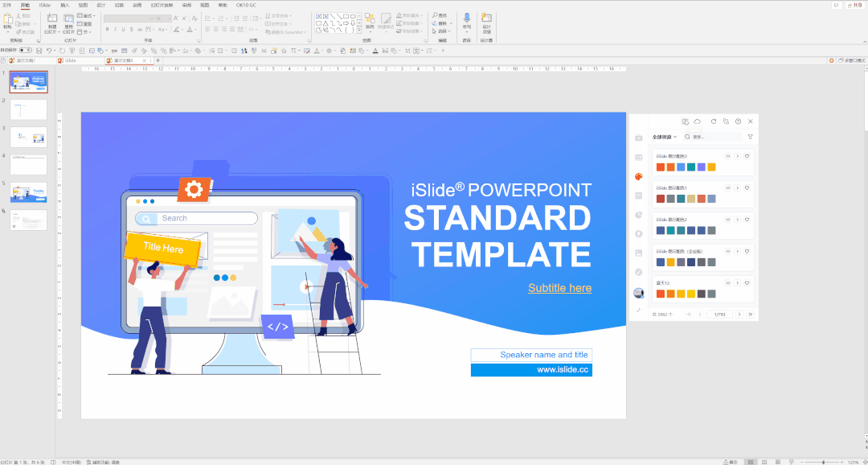The image size is (868, 465).
Task: Open the Section 节 dropdown
Action: [85, 32]
